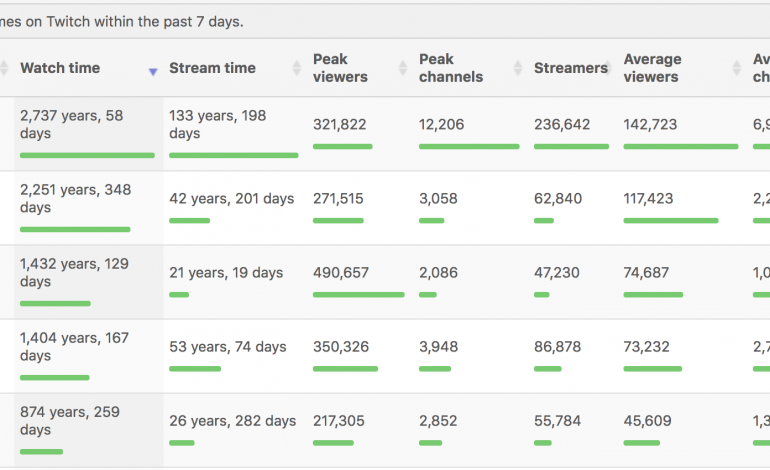Viewport: 770px width, 470px height.
Task: Click the green bar under 2,737 years watch time
Action: click(87, 155)
